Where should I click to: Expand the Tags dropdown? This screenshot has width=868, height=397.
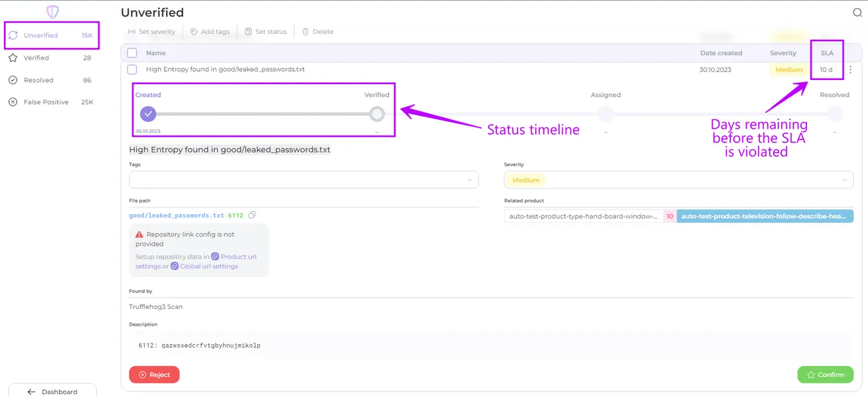tap(304, 180)
